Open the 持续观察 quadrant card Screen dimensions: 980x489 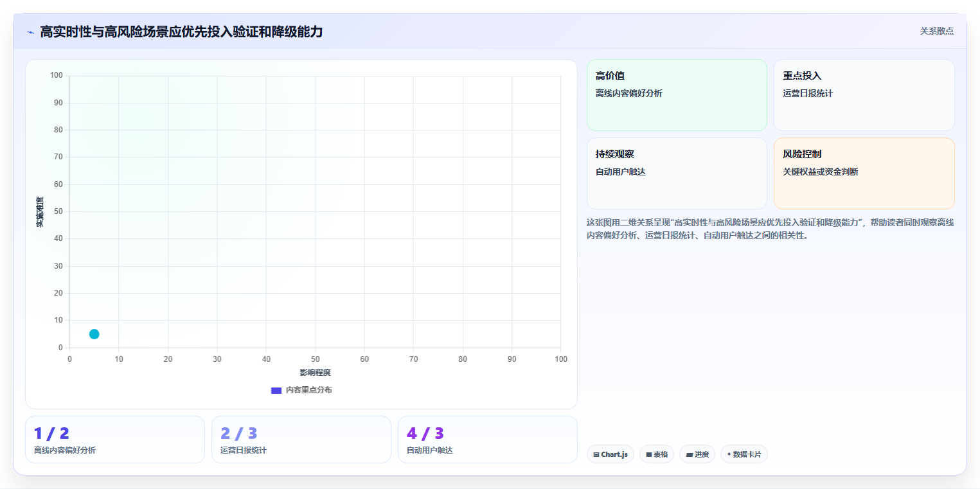(x=677, y=173)
